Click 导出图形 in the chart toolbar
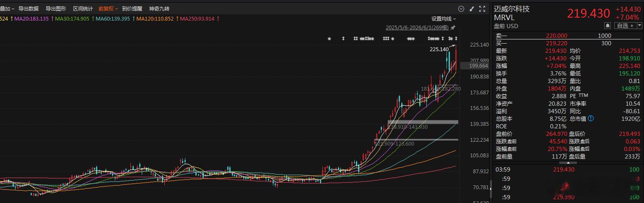 tap(56, 9)
